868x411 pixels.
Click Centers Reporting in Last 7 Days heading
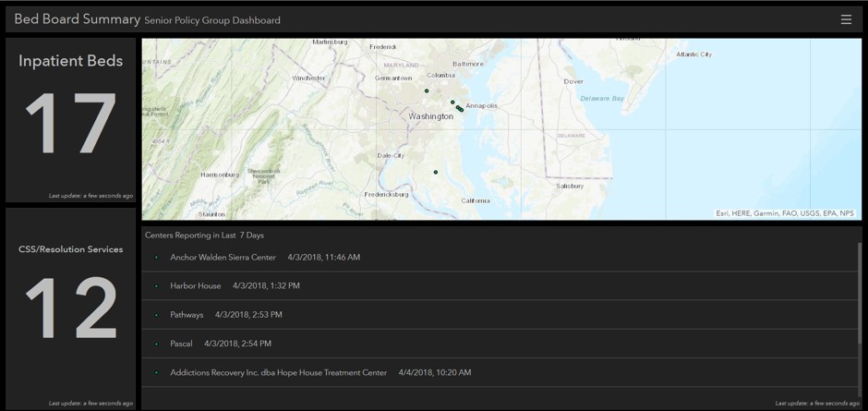coord(204,236)
